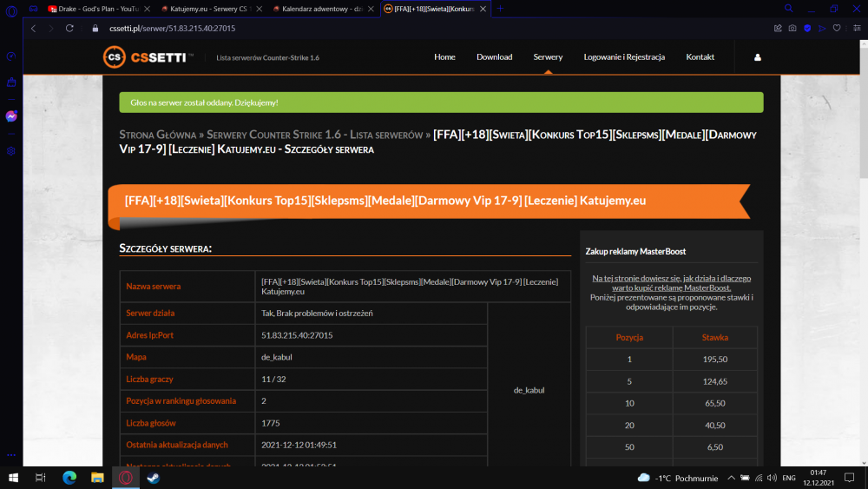Take a snapshot with the camera icon
868x489 pixels.
point(792,29)
